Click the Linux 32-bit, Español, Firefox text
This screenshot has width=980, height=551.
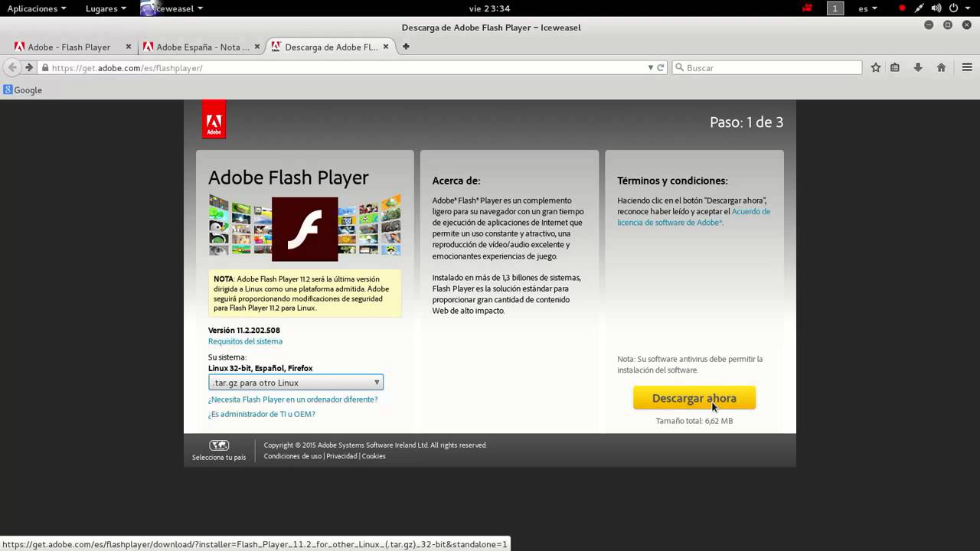(x=260, y=368)
